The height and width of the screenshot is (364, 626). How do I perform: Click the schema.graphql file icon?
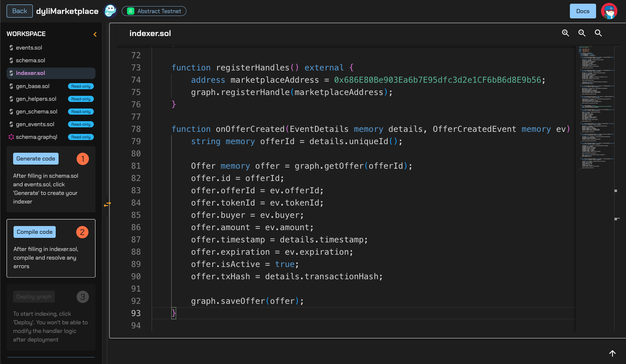click(x=11, y=137)
